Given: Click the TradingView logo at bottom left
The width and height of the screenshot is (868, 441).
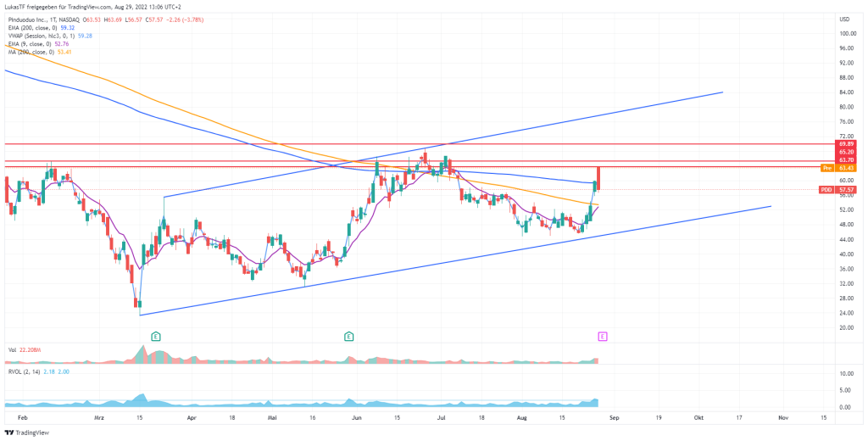Looking at the screenshot, I should 27,431.
